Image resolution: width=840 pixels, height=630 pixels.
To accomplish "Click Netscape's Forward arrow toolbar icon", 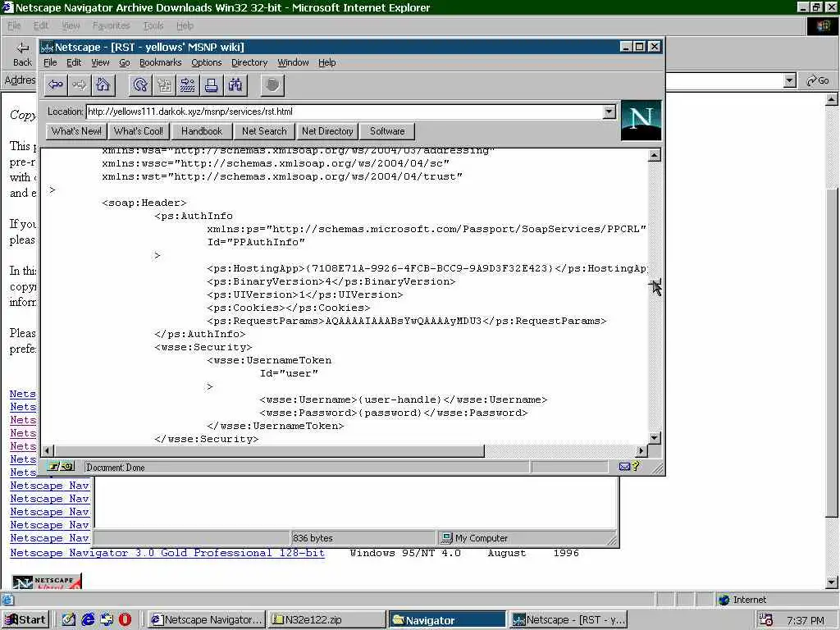I will pos(80,84).
